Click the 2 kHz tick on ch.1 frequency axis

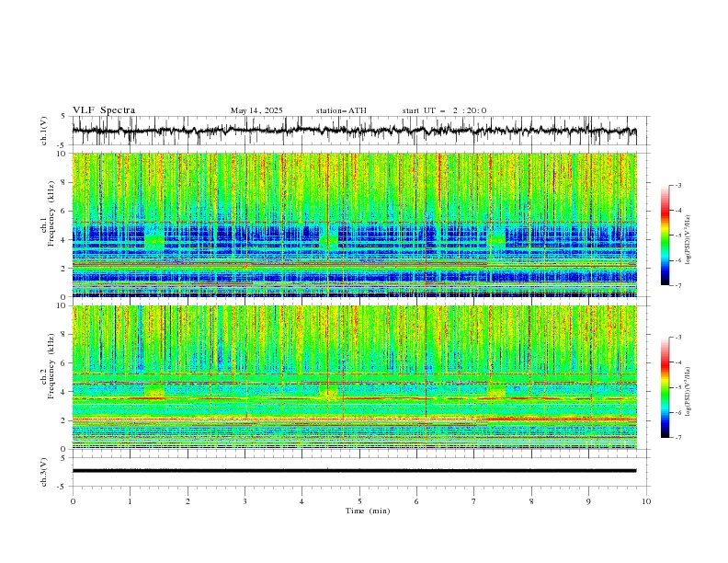pyautogui.click(x=64, y=269)
